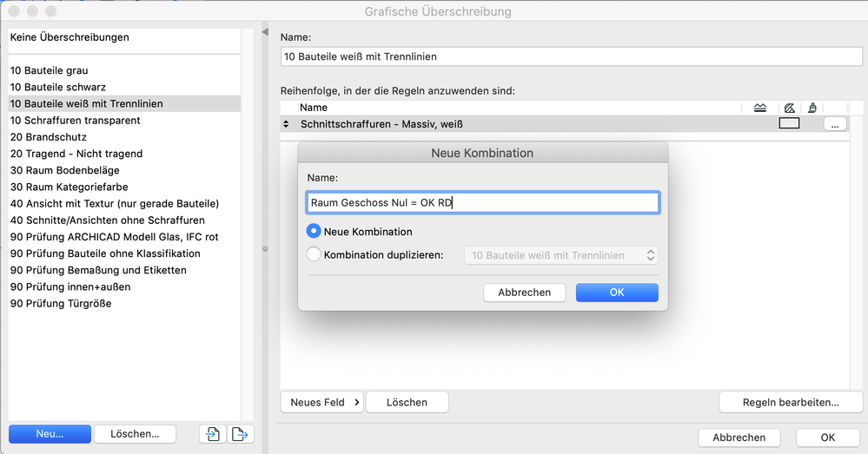Click the white fill swatch for Schnittschraffuren

(789, 124)
